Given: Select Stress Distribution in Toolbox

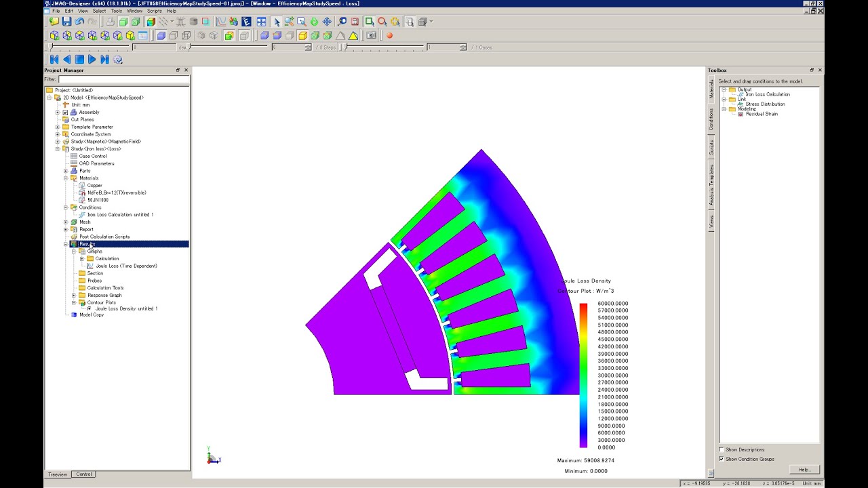Looking at the screenshot, I should 765,104.
